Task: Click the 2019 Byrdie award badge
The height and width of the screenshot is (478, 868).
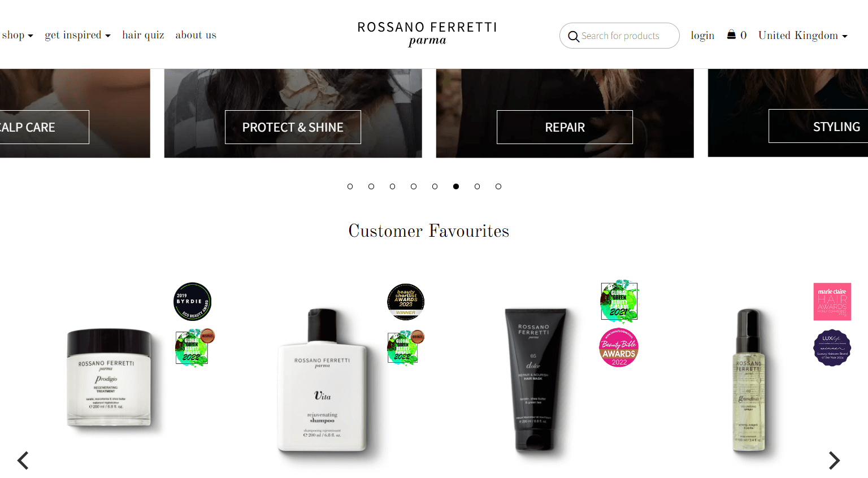Action: 192,302
